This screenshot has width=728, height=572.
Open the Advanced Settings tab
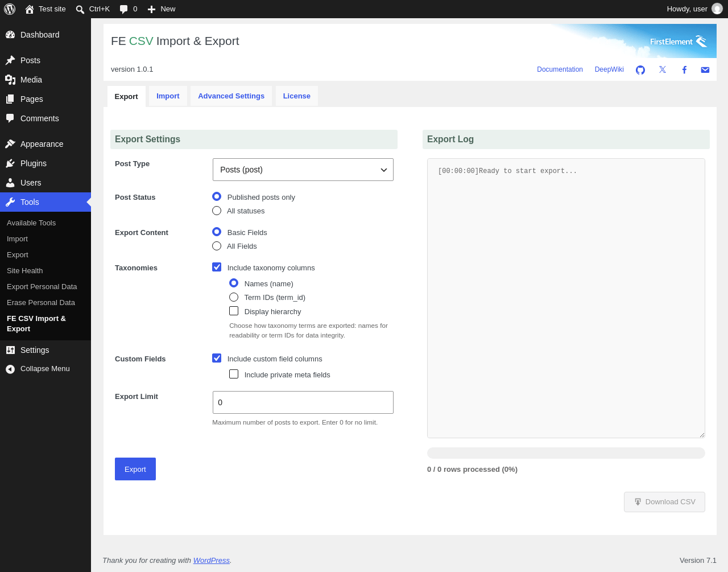(x=231, y=96)
